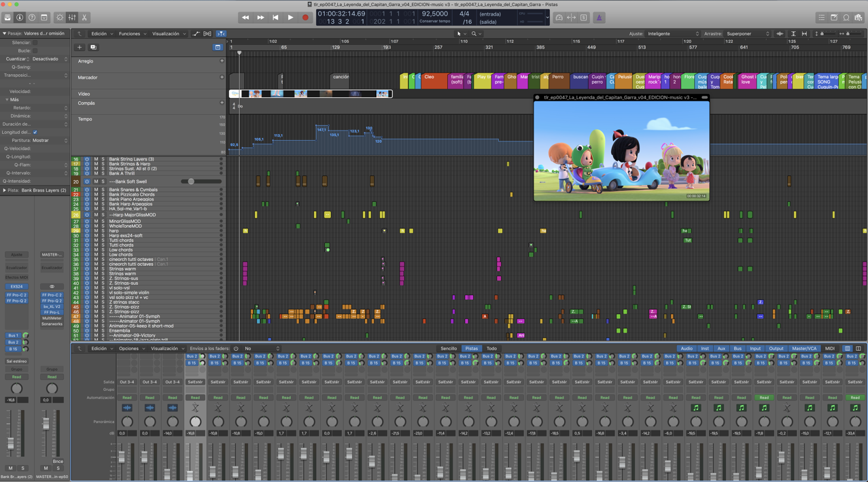Open the tracks area Edición menu
The height and width of the screenshot is (482, 868).
(101, 34)
